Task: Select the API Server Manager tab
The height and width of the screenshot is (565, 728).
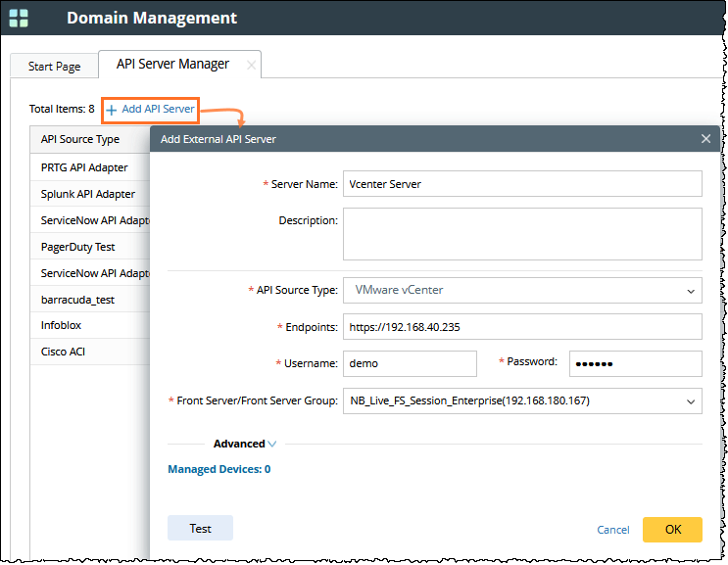Action: pos(172,65)
